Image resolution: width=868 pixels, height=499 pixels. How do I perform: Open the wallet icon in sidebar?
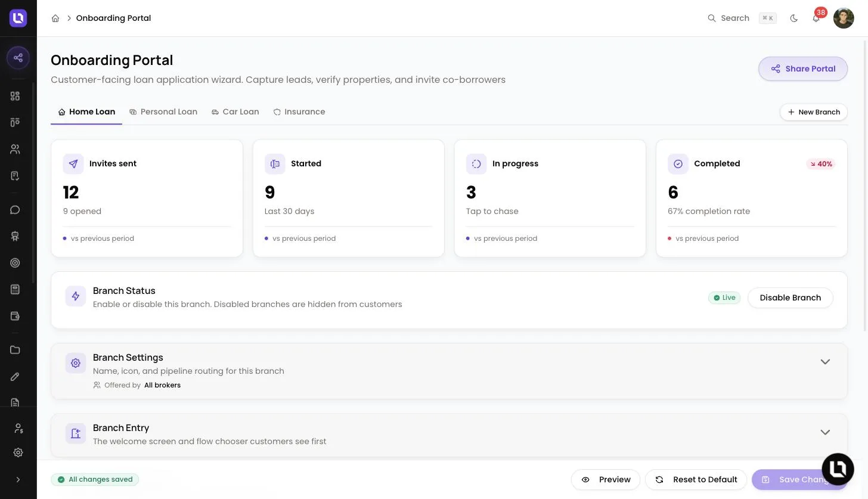tap(15, 316)
